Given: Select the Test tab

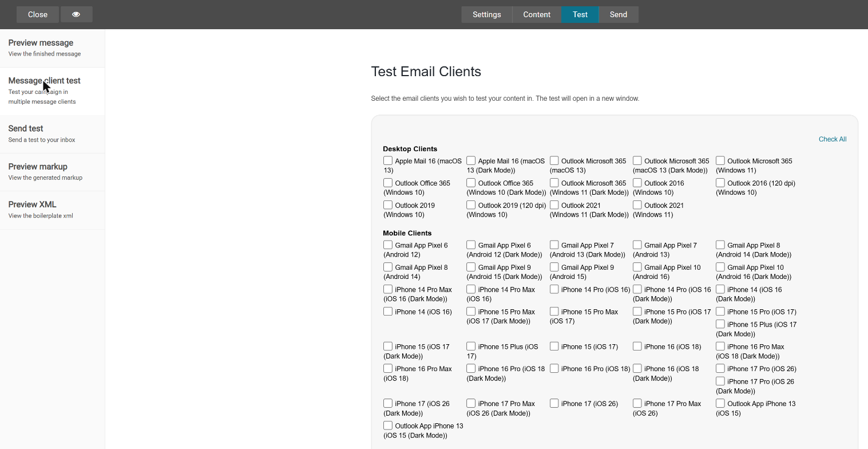Looking at the screenshot, I should tap(580, 14).
